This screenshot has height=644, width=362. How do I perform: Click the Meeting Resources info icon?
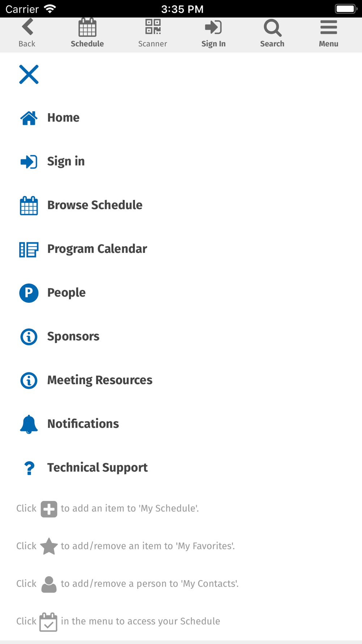tap(29, 381)
